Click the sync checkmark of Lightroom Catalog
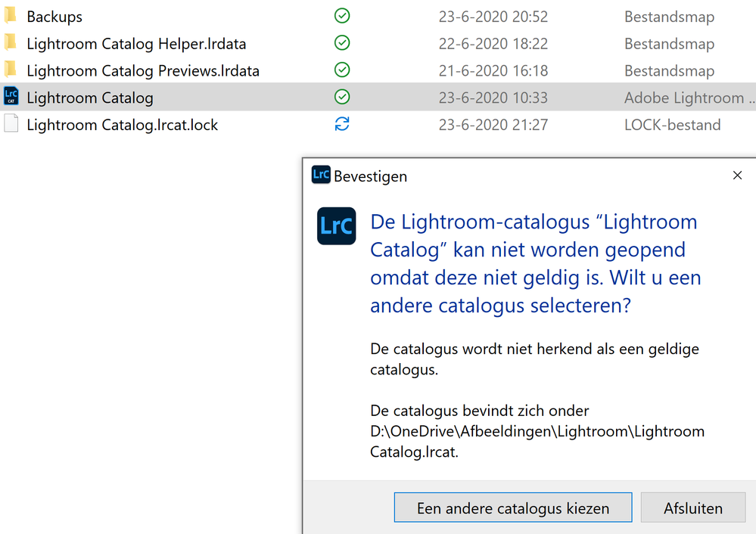The height and width of the screenshot is (534, 756). coord(342,97)
